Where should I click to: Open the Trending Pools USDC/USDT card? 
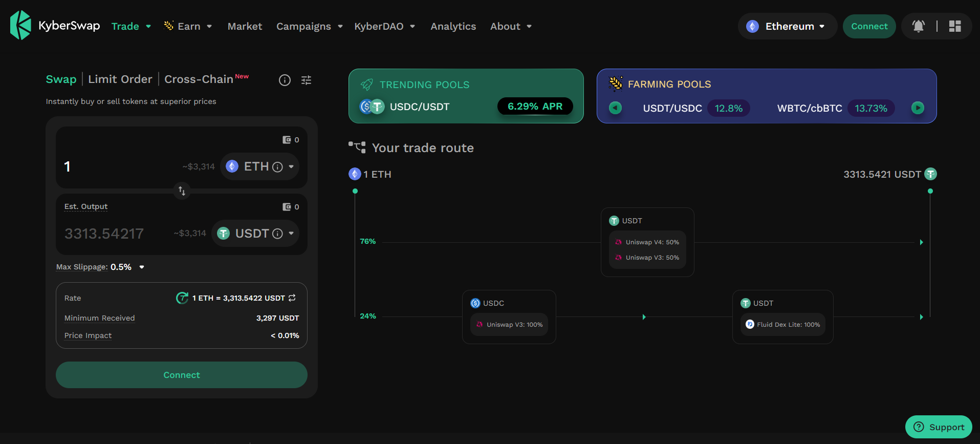pos(466,96)
